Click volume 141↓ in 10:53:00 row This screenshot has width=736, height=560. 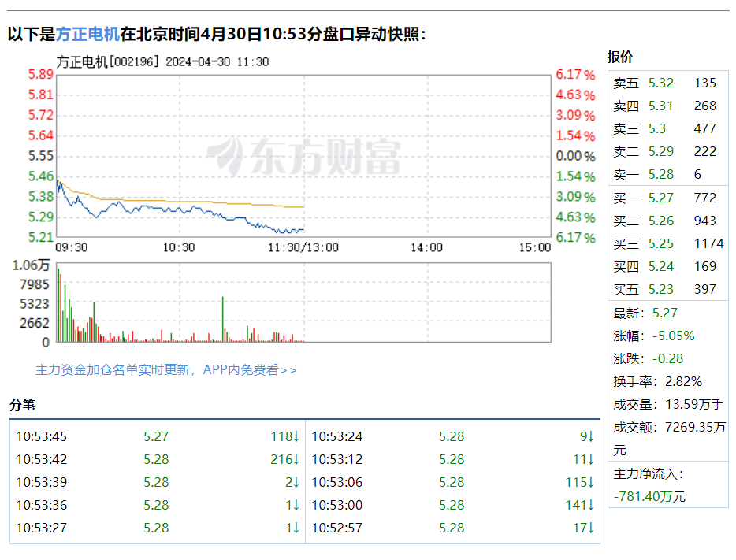(x=580, y=505)
